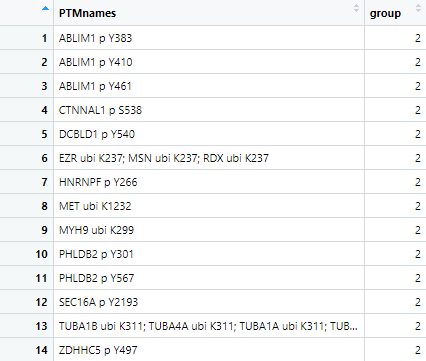Click the group column header
This screenshot has width=426, height=361.
point(395,13)
